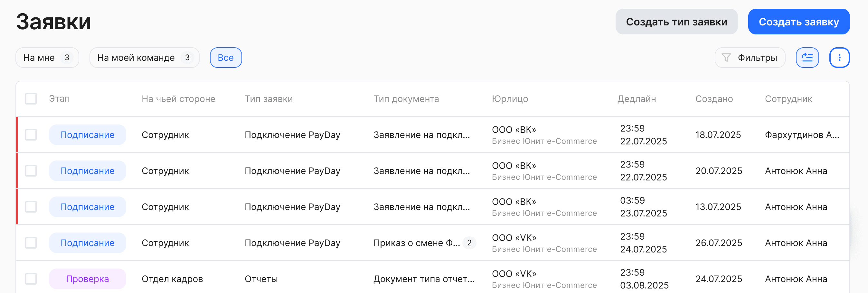Open the Приказ о смене Ф... document

(x=417, y=243)
